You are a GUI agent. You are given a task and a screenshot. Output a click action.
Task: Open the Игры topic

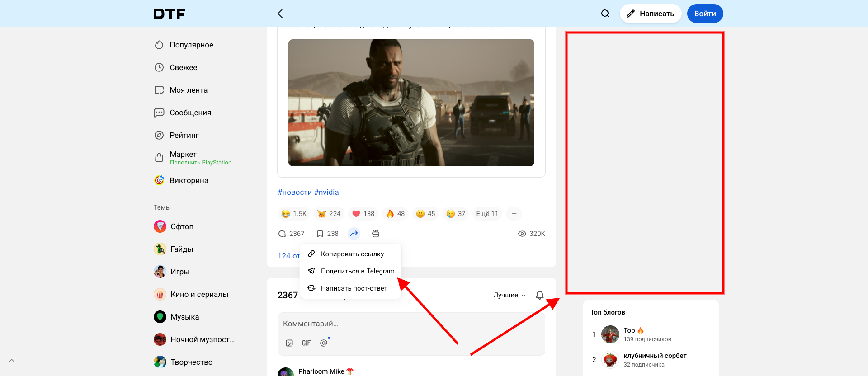(x=172, y=272)
